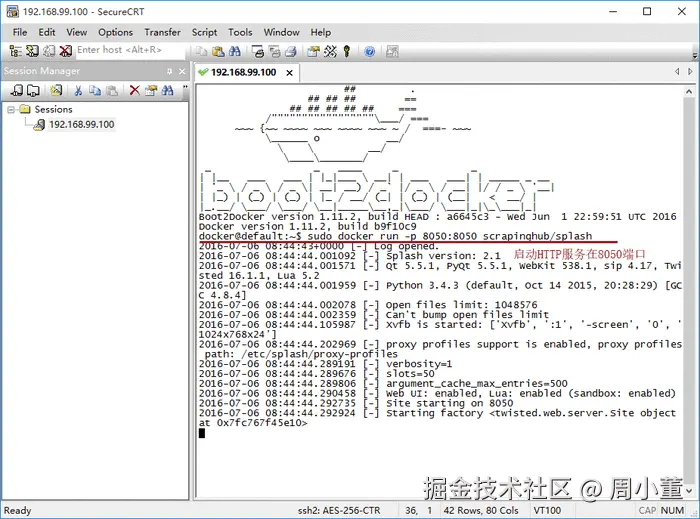700x519 pixels.
Task: Open the Edit menu
Action: point(46,32)
